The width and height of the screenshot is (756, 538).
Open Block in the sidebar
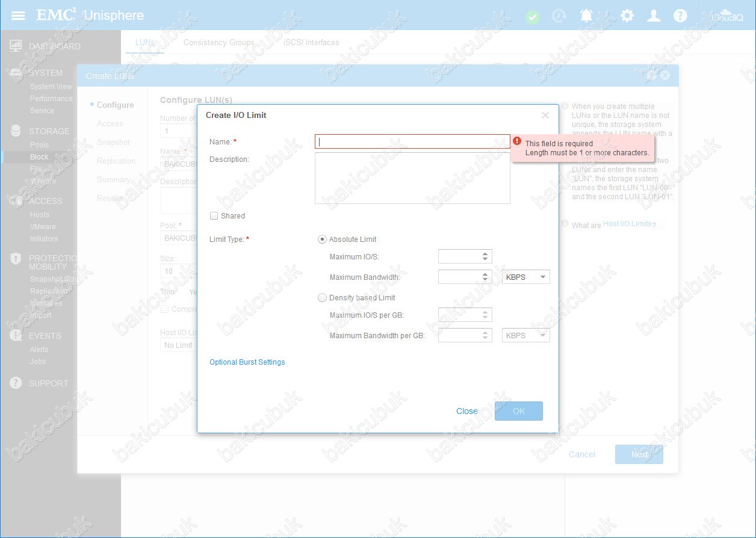[x=39, y=157]
